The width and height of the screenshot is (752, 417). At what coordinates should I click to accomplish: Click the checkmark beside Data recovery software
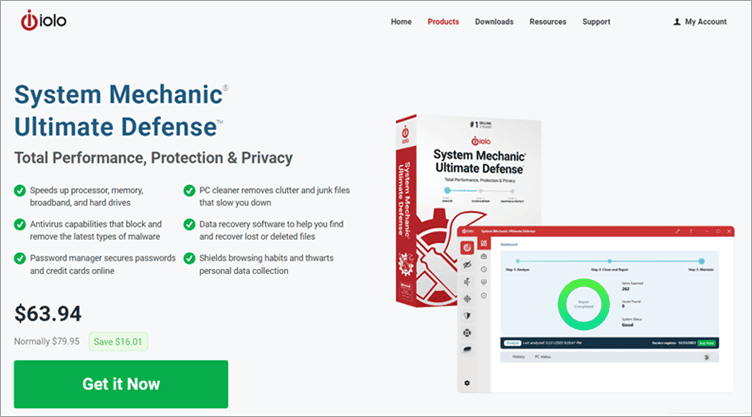point(189,224)
